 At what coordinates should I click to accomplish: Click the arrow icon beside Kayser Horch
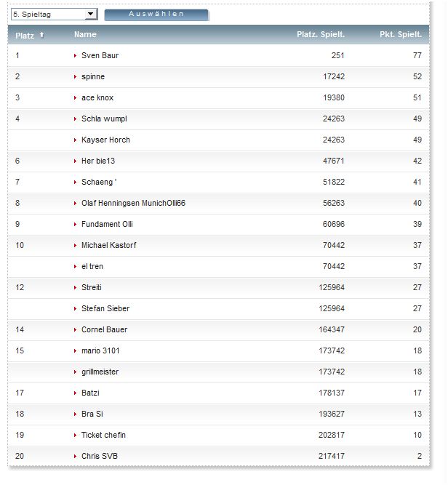pos(76,140)
